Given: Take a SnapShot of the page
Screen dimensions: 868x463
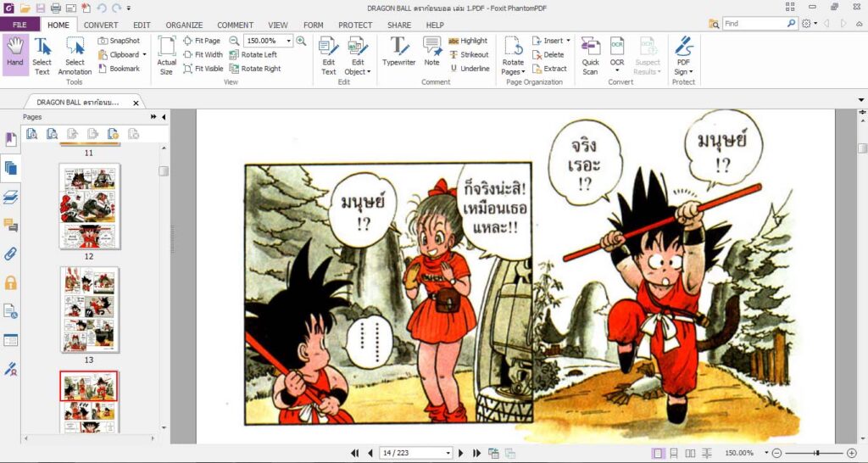Looking at the screenshot, I should pyautogui.click(x=119, y=41).
